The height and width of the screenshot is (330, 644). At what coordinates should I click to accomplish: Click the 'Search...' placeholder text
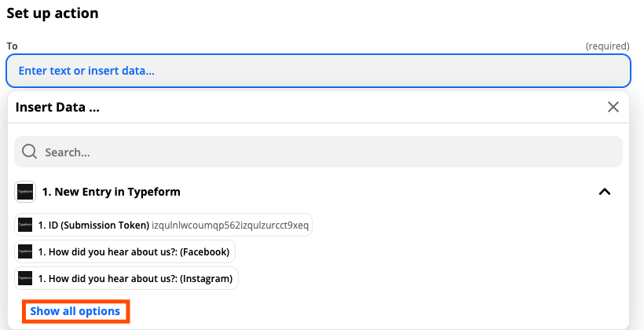pos(68,152)
